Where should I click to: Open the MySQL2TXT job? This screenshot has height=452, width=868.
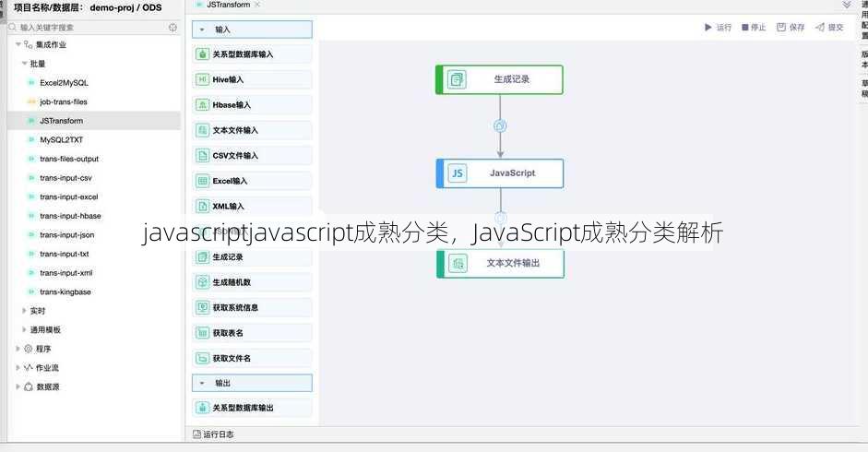pyautogui.click(x=62, y=139)
